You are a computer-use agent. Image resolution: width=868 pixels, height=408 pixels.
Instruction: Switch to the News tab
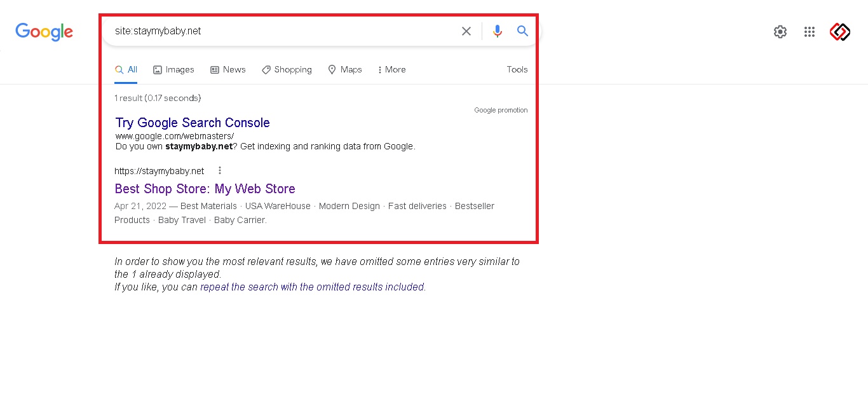[228, 70]
